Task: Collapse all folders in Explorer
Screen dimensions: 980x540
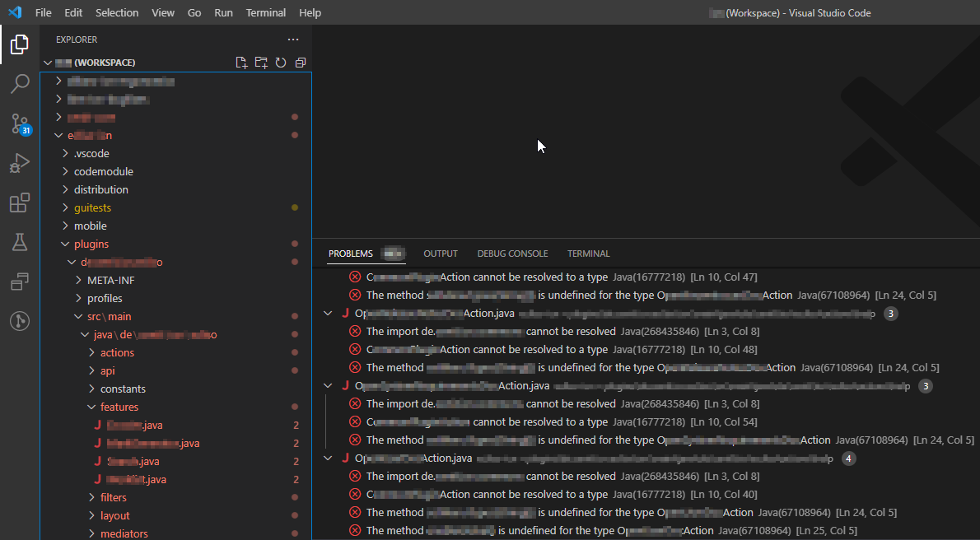Action: coord(301,63)
